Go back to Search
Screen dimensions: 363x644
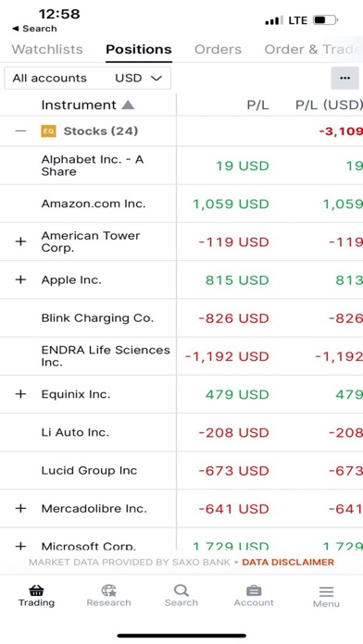(34, 29)
